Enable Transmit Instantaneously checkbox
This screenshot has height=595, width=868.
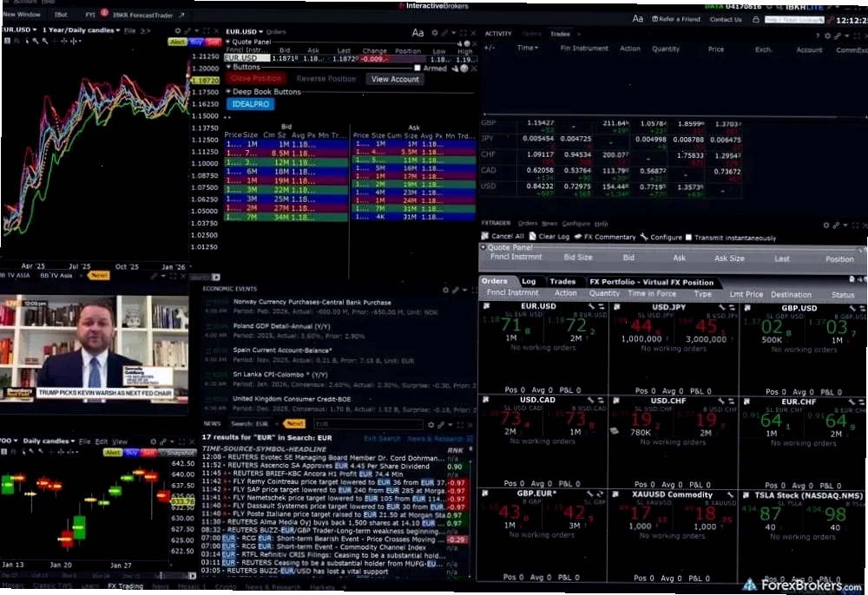click(x=688, y=238)
